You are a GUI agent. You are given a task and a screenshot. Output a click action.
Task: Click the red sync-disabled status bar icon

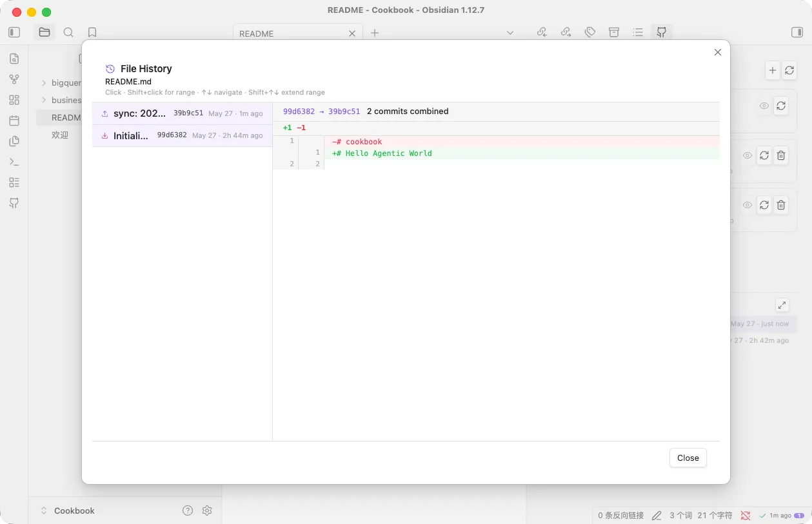click(746, 516)
